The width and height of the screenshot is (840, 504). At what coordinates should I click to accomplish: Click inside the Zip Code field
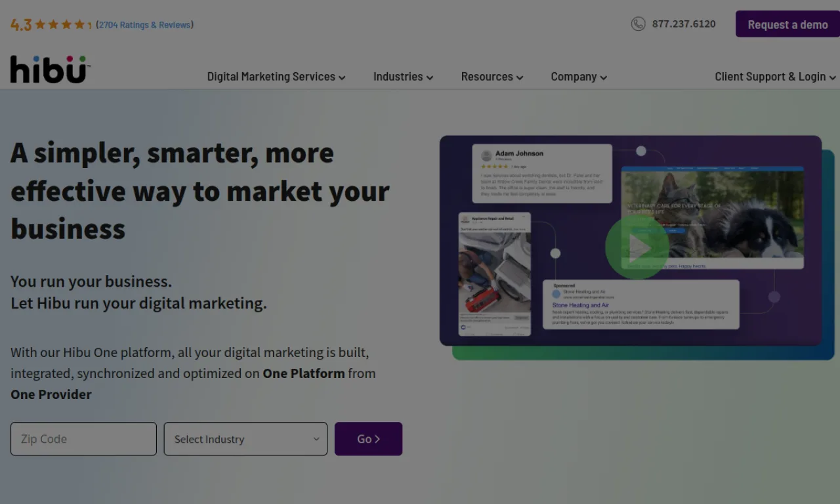(83, 439)
